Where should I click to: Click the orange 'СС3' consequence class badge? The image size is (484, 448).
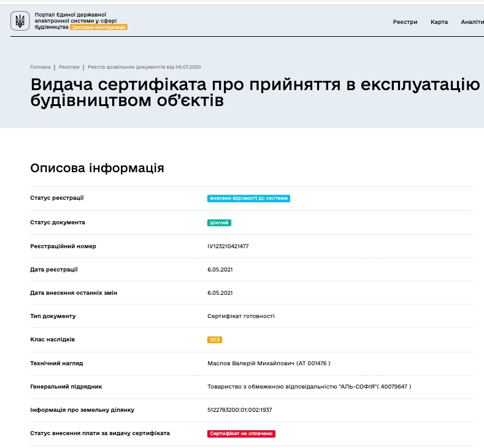[215, 340]
